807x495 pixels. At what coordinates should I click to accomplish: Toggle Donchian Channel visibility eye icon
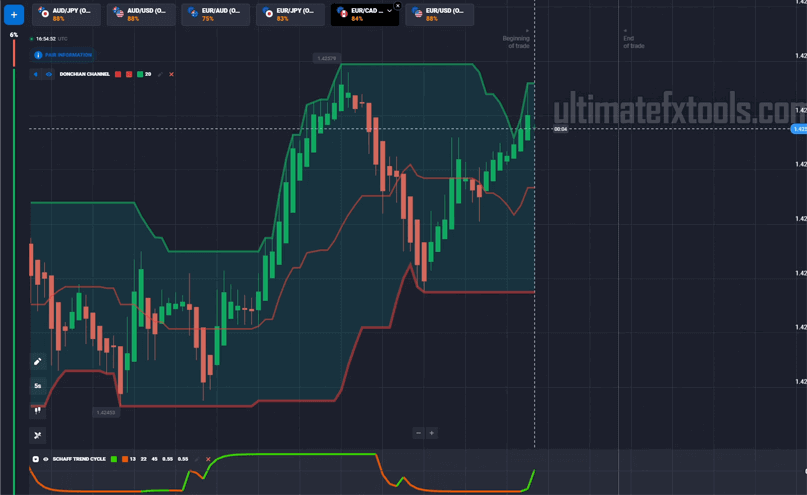click(x=48, y=74)
